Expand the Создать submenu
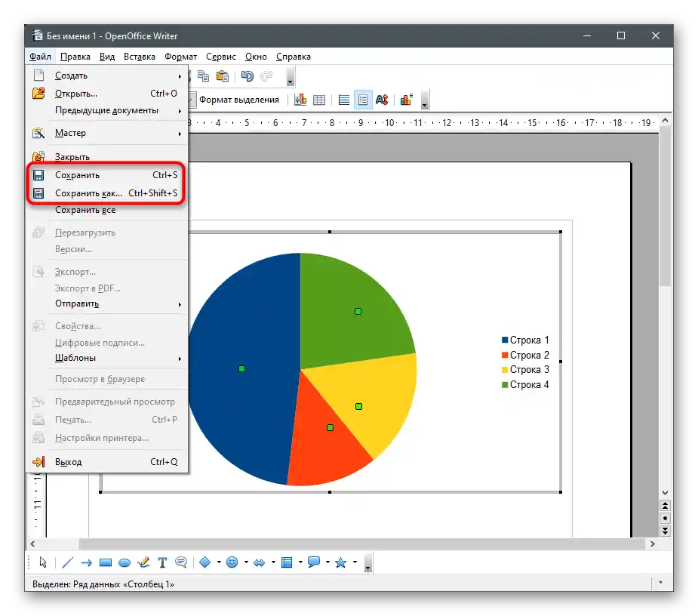Screen dimensions: 698x616 tap(180, 76)
